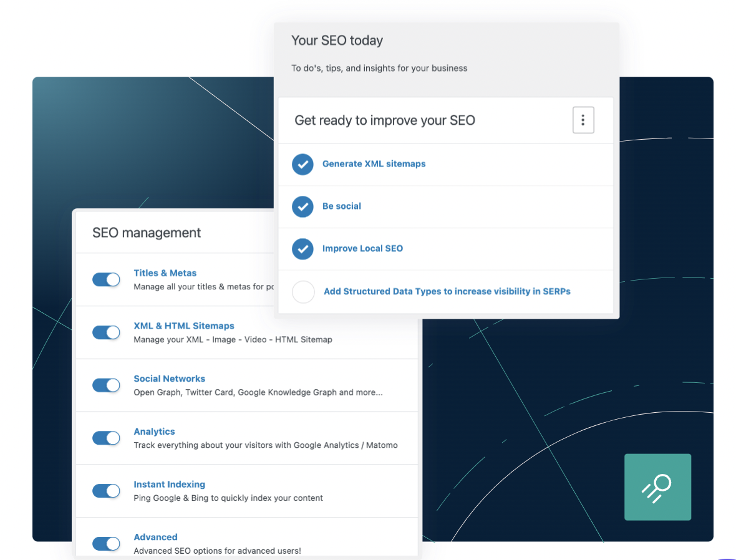
Task: Open the Improve Local SEO task
Action: (362, 248)
